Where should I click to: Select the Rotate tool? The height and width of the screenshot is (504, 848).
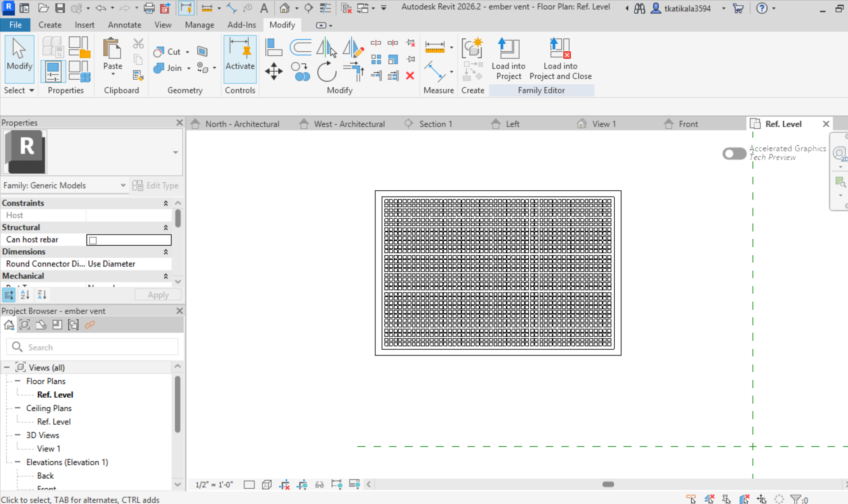327,71
